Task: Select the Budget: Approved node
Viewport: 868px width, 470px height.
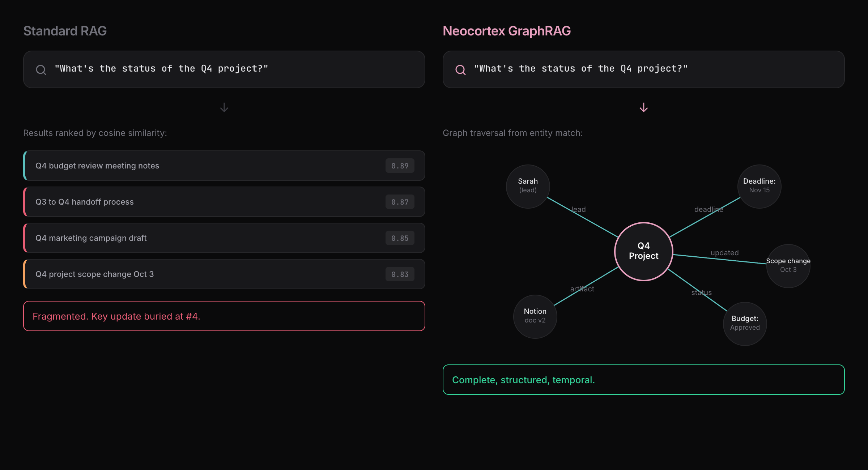Action: (745, 324)
